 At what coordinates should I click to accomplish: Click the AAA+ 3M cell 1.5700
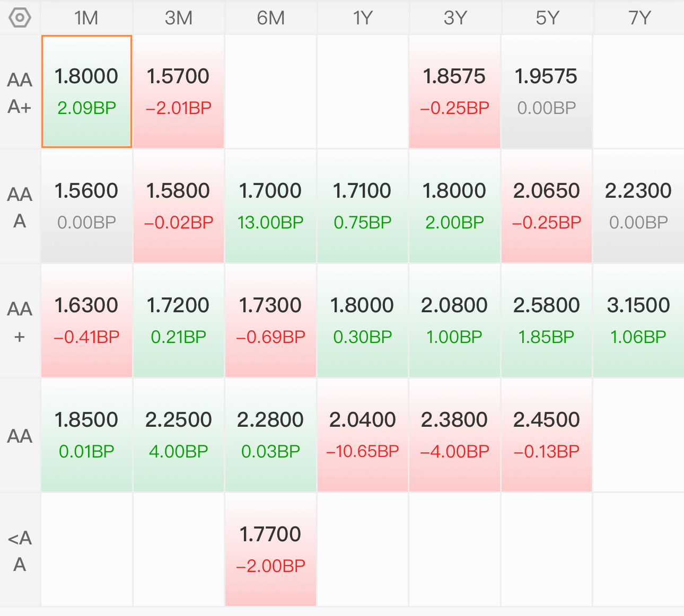click(x=179, y=91)
